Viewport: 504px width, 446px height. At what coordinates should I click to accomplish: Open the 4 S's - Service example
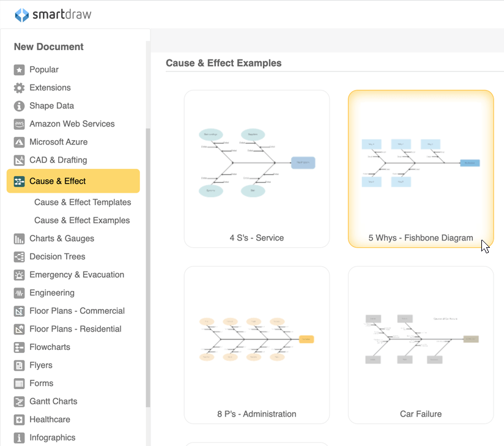257,169
